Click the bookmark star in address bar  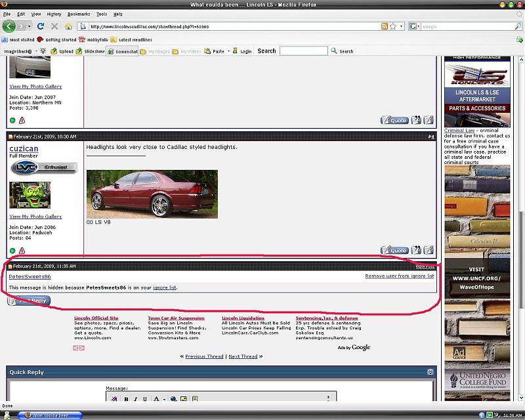click(393, 26)
